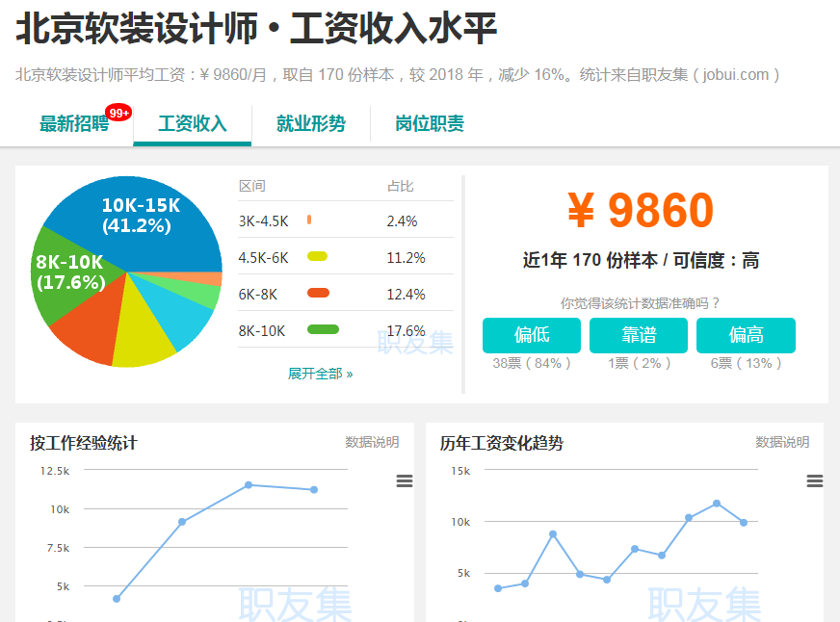
Task: Click the 2.4% share value
Action: pyautogui.click(x=402, y=221)
